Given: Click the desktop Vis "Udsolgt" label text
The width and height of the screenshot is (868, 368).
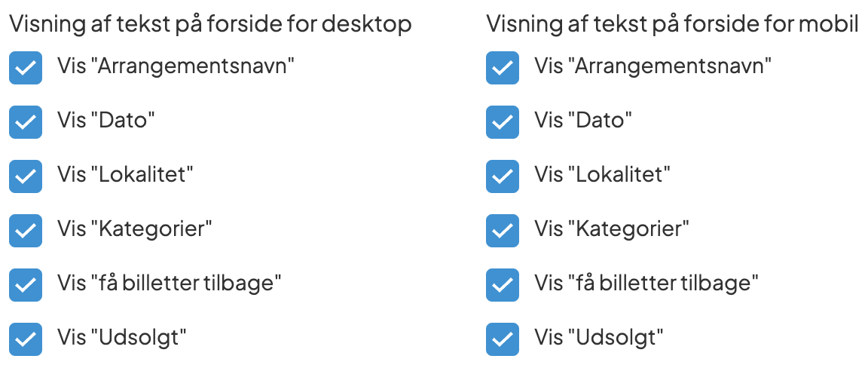Looking at the screenshot, I should click(121, 338).
